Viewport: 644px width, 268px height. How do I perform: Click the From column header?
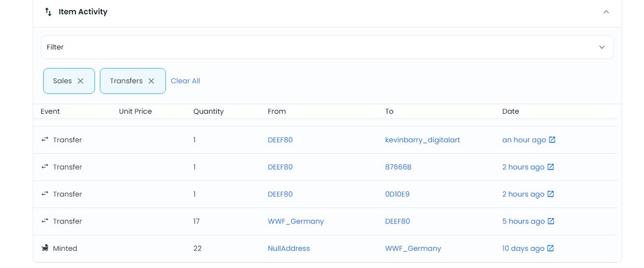click(277, 111)
